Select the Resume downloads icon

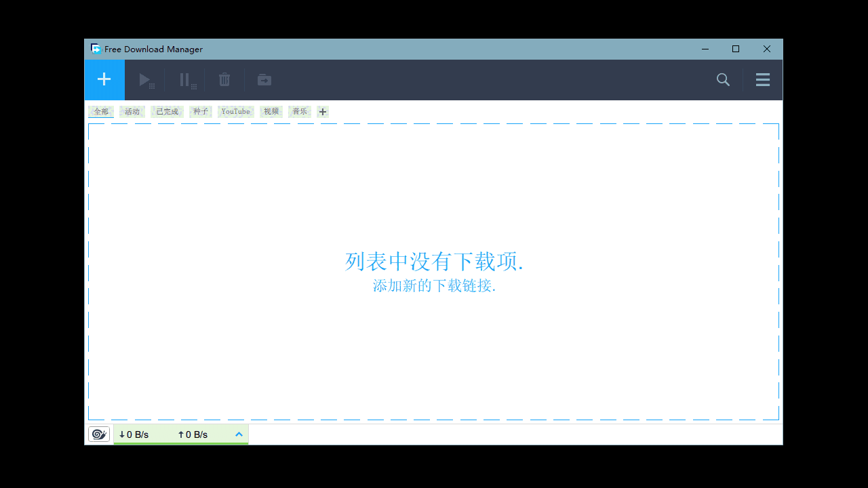click(x=146, y=79)
